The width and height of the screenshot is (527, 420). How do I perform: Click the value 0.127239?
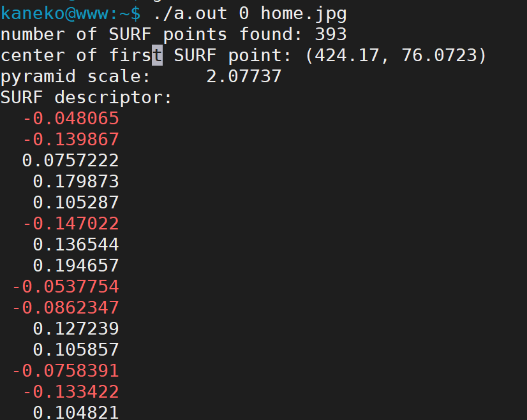[76, 329]
